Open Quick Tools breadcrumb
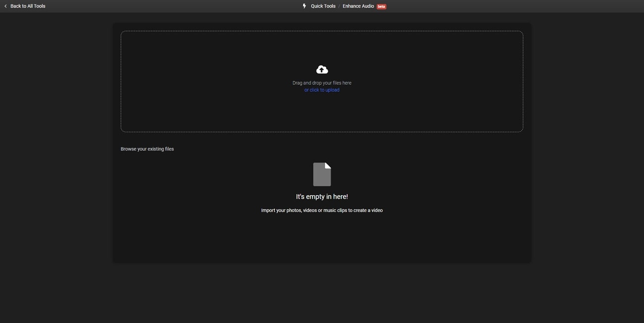The height and width of the screenshot is (323, 644). (x=323, y=6)
